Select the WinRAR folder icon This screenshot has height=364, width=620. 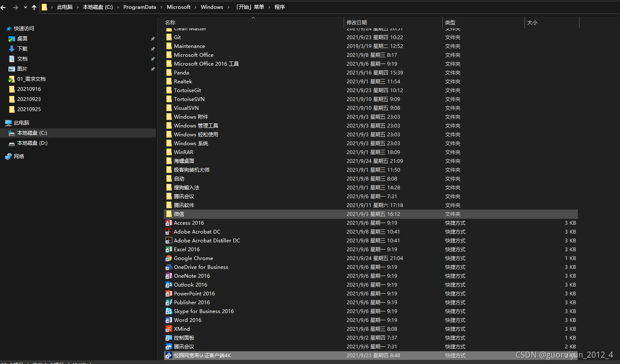coord(169,152)
